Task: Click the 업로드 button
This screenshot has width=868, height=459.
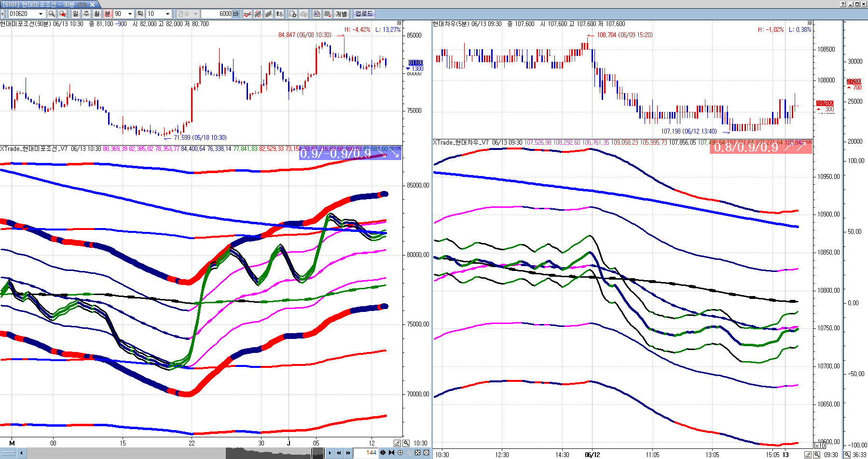Action: click(364, 14)
